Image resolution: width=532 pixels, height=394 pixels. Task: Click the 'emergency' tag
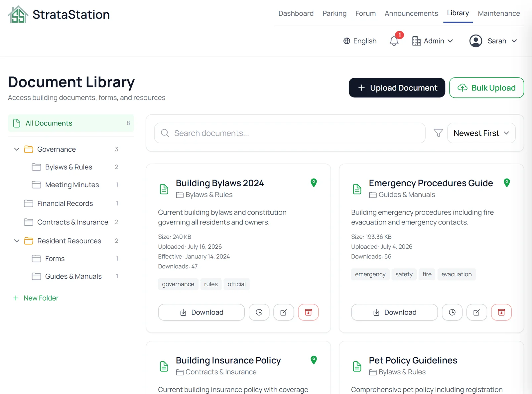tap(370, 274)
